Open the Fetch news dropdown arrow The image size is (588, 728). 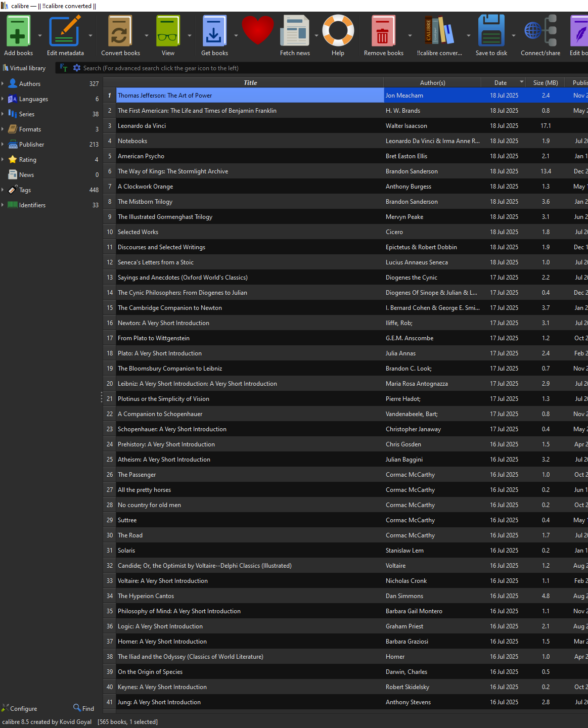pos(316,35)
